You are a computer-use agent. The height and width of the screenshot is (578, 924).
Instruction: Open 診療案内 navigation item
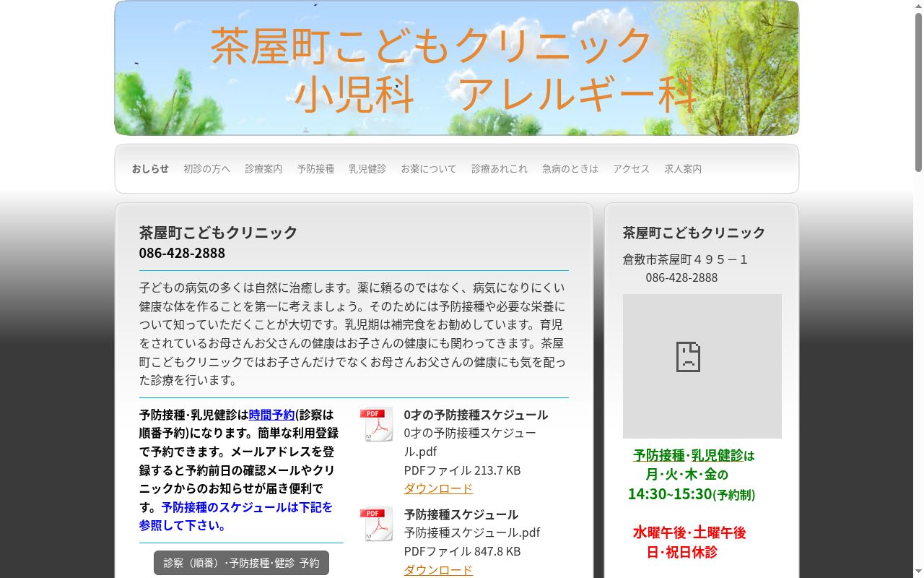click(263, 169)
